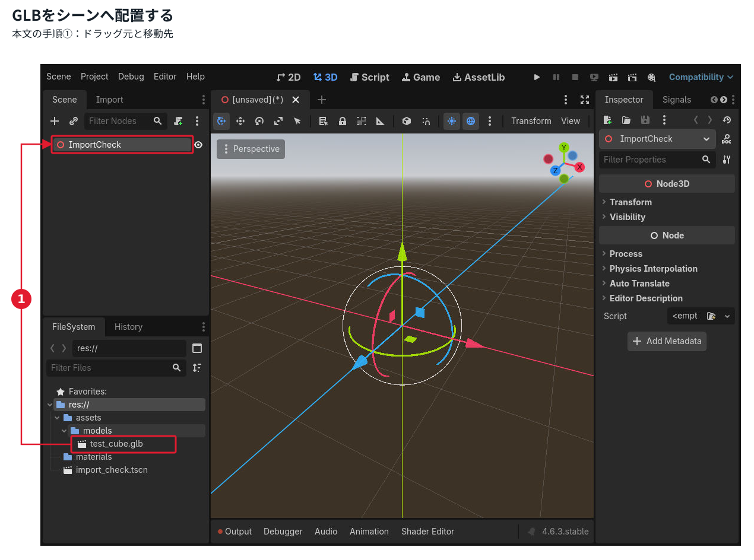Load a resource via Inspector folder icon
Image resolution: width=754 pixels, height=560 pixels.
pos(626,120)
